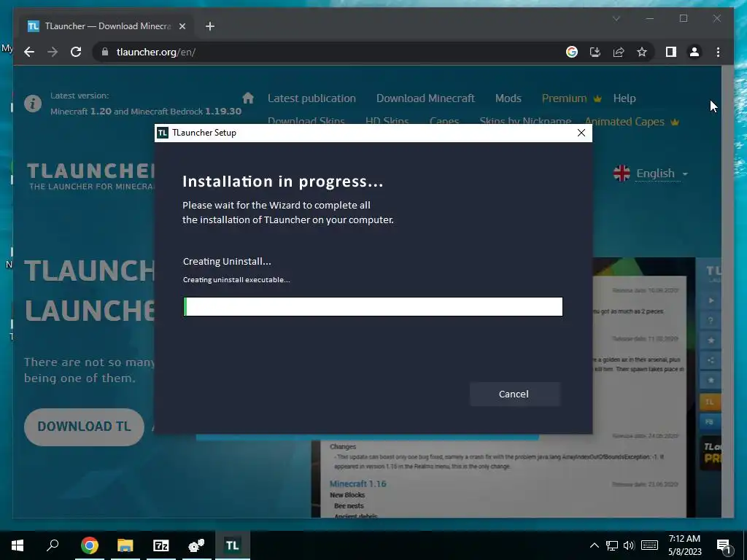Close the TLauncher browser tab

pos(182,26)
